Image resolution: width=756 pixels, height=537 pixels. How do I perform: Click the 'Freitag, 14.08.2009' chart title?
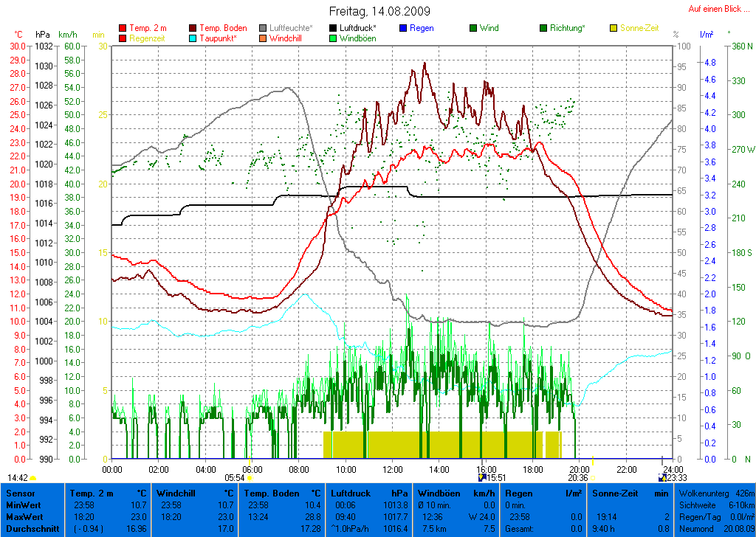click(x=379, y=12)
